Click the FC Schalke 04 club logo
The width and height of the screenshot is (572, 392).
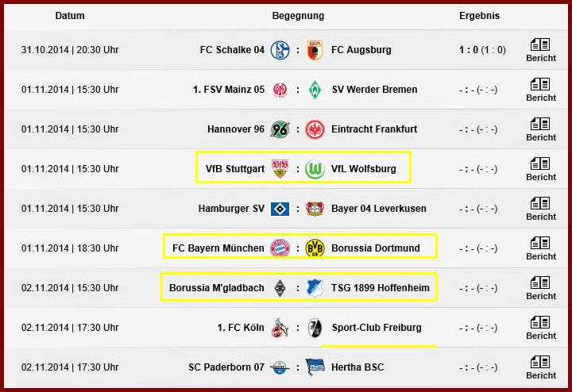click(280, 50)
